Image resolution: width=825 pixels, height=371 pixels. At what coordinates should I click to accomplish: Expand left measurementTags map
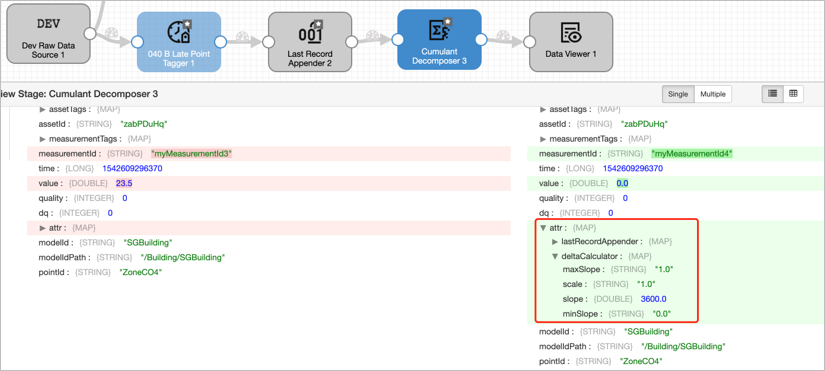pyautogui.click(x=43, y=139)
